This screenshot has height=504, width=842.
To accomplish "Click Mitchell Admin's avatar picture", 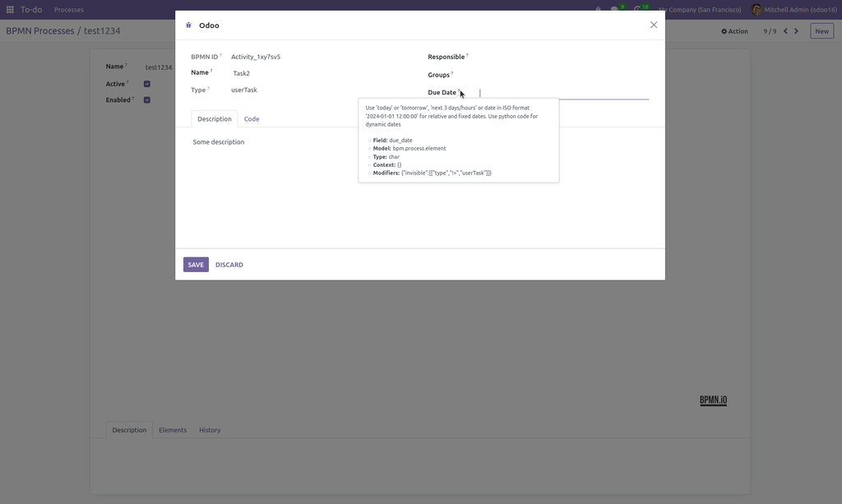I will coord(756,10).
